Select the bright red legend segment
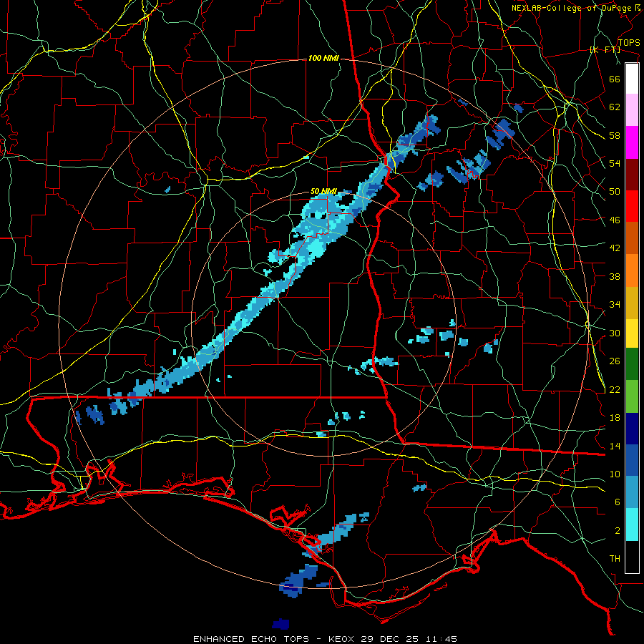 pyautogui.click(x=632, y=206)
